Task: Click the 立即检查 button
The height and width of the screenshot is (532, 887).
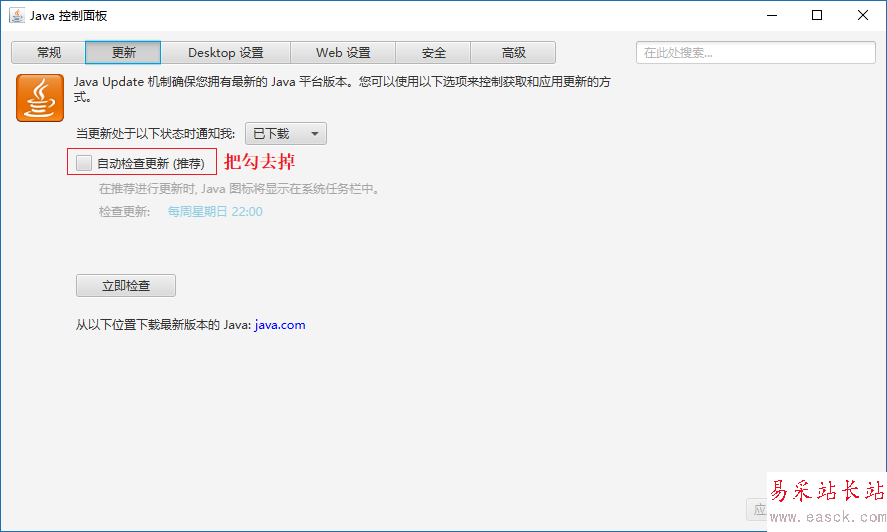Action: point(126,285)
